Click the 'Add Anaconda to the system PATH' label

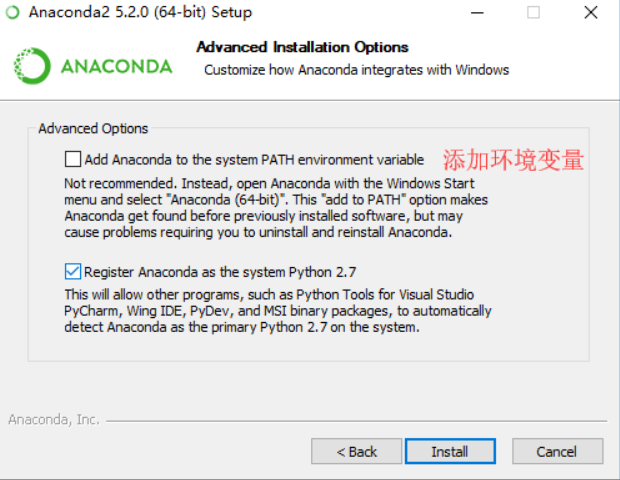coord(254,159)
